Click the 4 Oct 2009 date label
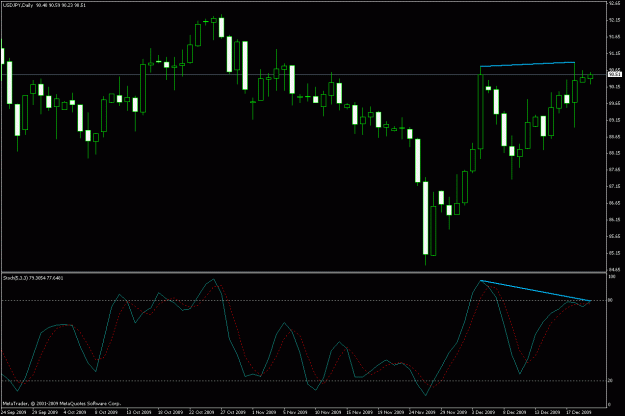This screenshot has height=416, width=625. click(x=75, y=412)
